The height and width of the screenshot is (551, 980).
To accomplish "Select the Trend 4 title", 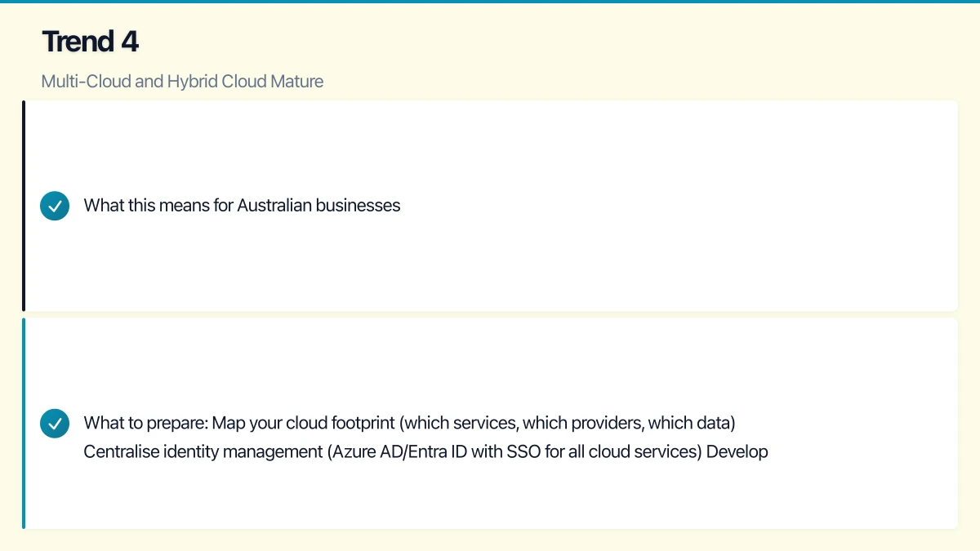I will (90, 41).
